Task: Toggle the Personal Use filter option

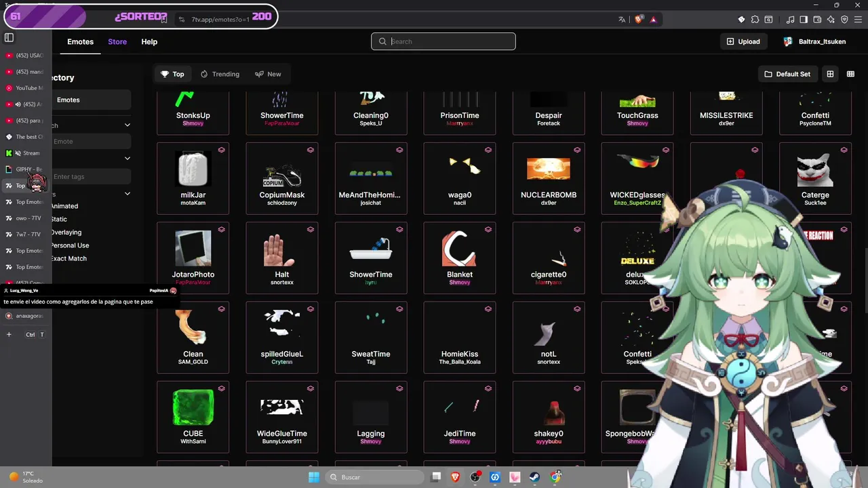Action: click(x=70, y=245)
